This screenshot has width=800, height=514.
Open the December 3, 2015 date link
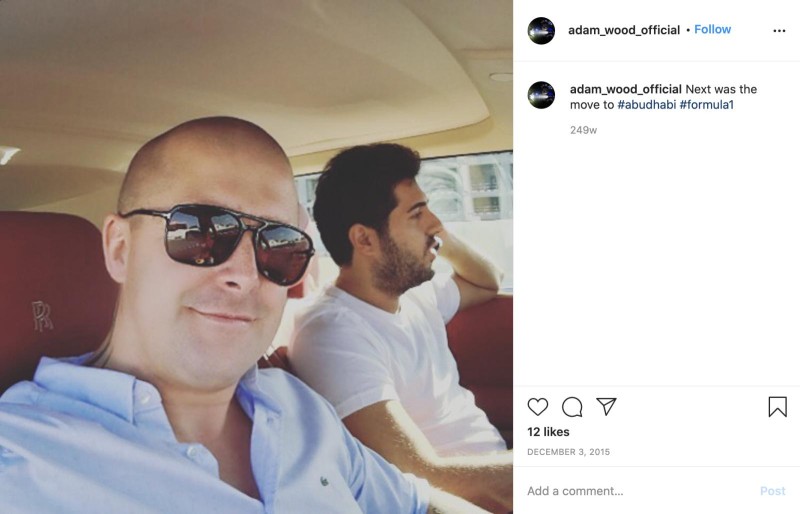pyautogui.click(x=568, y=452)
